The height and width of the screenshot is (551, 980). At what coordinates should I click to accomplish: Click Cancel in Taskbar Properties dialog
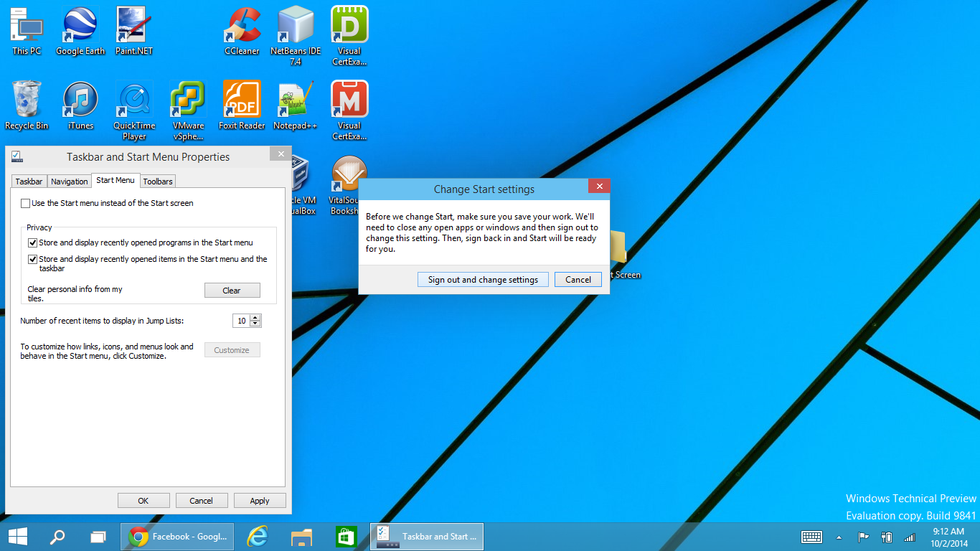[201, 501]
